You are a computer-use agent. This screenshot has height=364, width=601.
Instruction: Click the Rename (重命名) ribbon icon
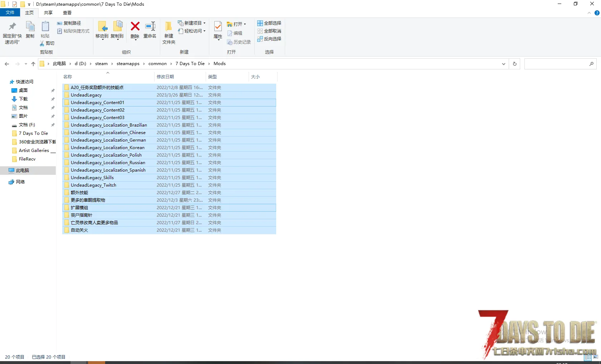(x=150, y=27)
